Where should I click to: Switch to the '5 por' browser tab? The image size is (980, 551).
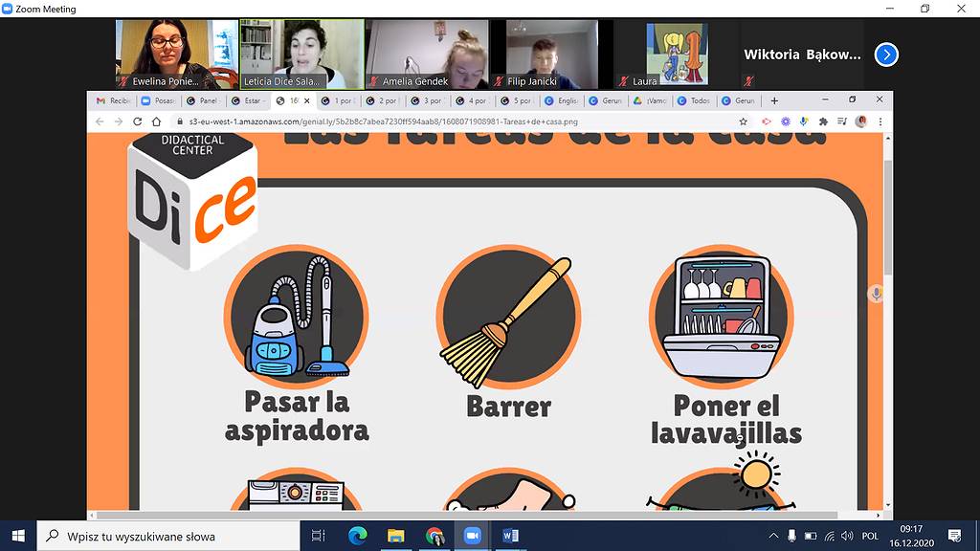click(518, 100)
